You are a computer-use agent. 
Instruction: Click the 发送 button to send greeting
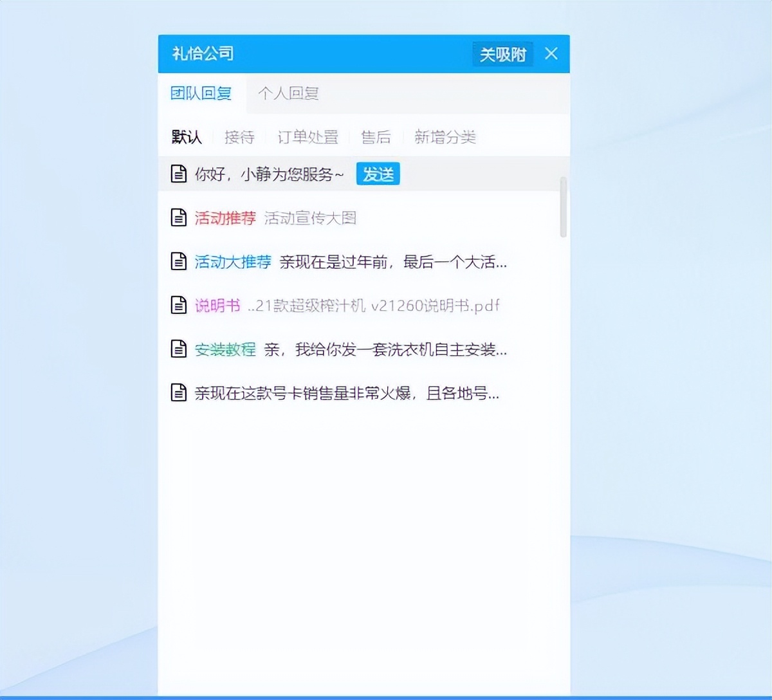point(378,174)
